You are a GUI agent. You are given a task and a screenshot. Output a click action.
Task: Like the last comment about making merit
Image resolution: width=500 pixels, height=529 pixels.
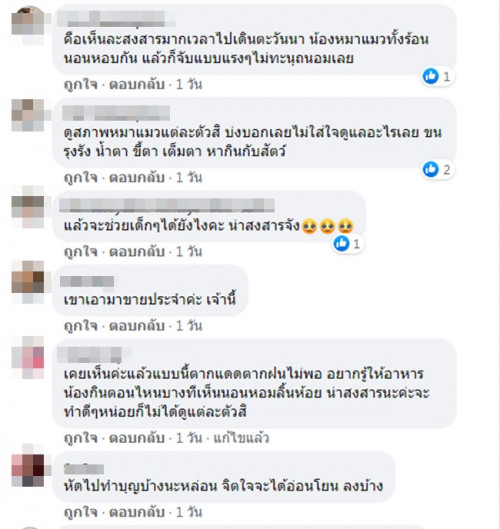click(81, 512)
